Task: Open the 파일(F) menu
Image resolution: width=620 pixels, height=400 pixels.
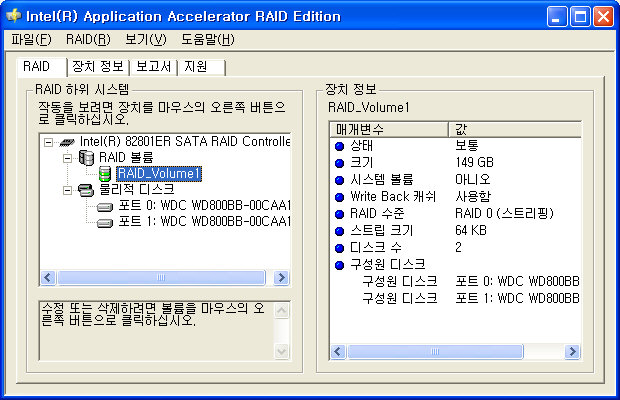Action: (31, 40)
